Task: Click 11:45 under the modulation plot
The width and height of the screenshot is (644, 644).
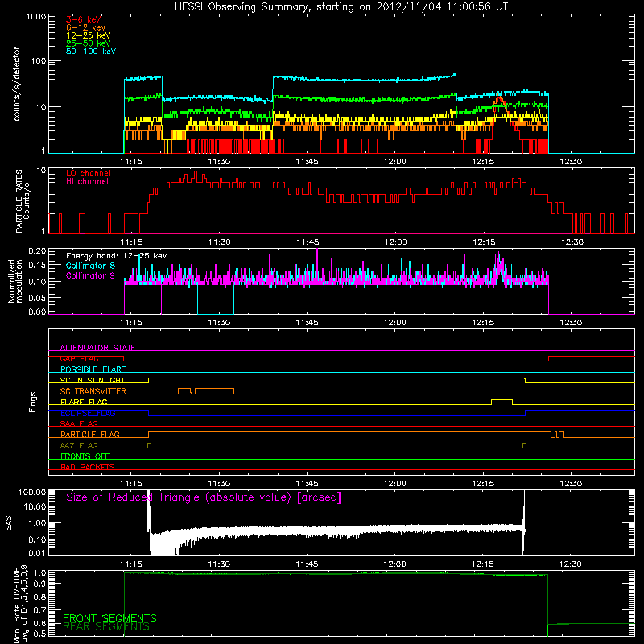Action: (307, 323)
